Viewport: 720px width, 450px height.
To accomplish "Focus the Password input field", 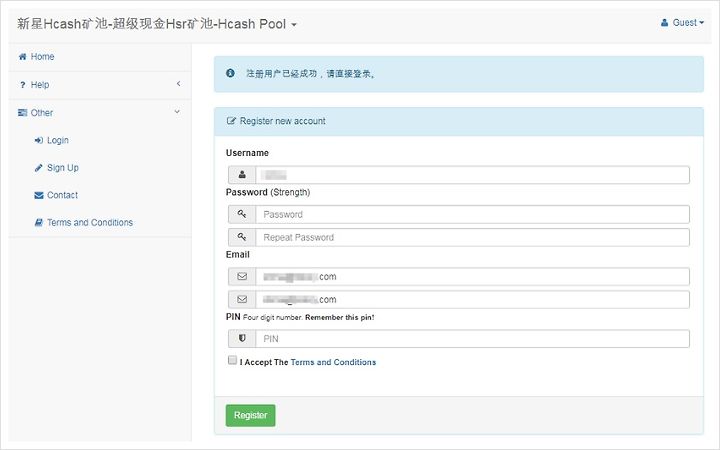I will coord(472,214).
